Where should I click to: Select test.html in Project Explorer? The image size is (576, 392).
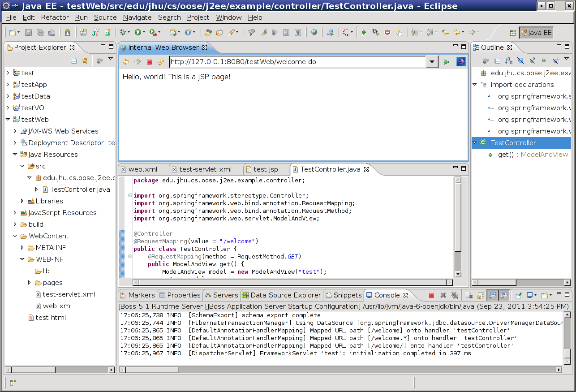[x=51, y=318]
